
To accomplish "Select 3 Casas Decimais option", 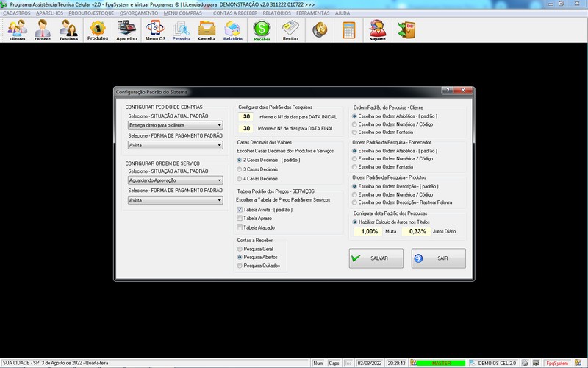I will [x=240, y=169].
